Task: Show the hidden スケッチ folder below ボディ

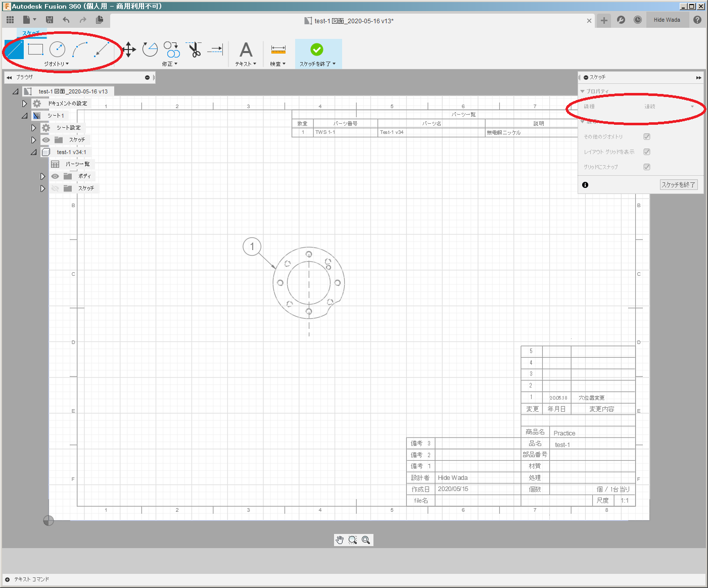Action: click(55, 188)
